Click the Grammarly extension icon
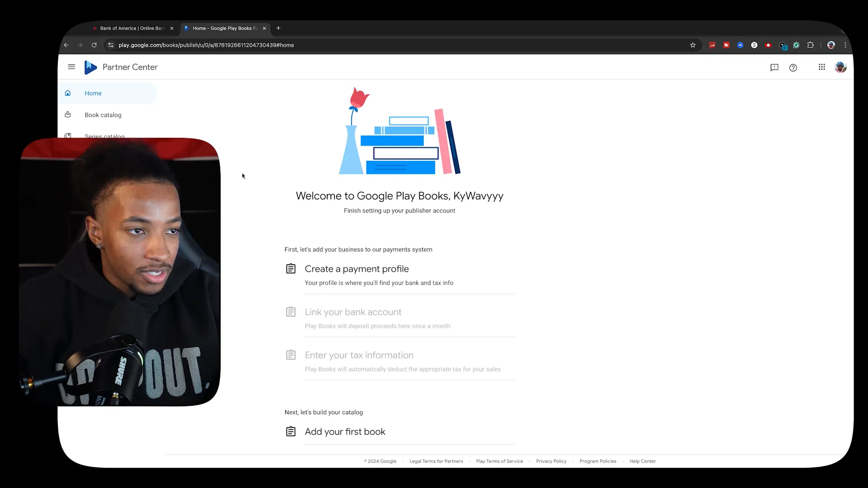 pyautogui.click(x=796, y=45)
